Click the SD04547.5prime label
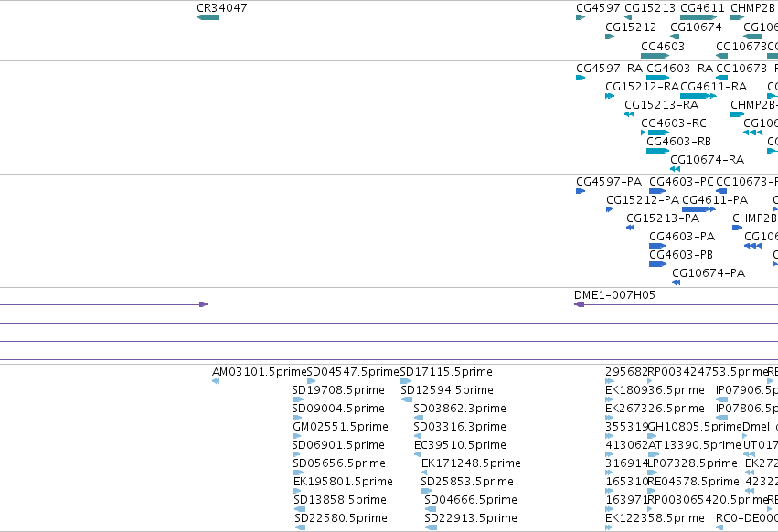This screenshot has width=778, height=532. click(x=353, y=372)
